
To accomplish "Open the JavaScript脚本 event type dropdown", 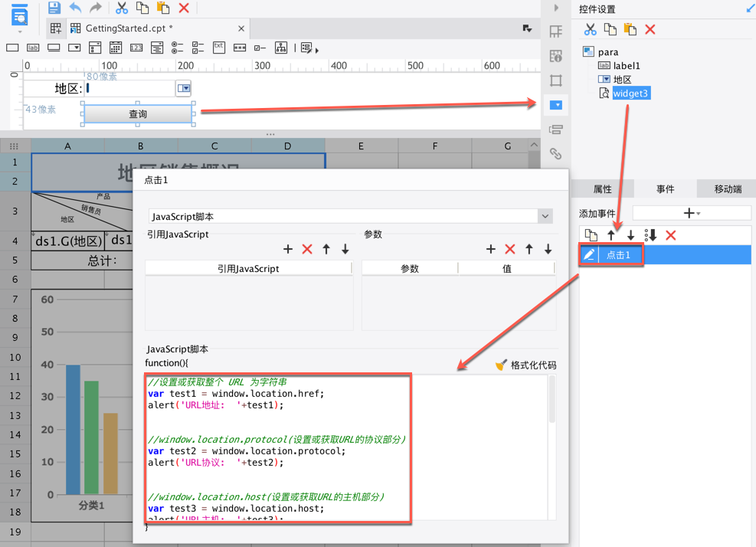I will [545, 217].
